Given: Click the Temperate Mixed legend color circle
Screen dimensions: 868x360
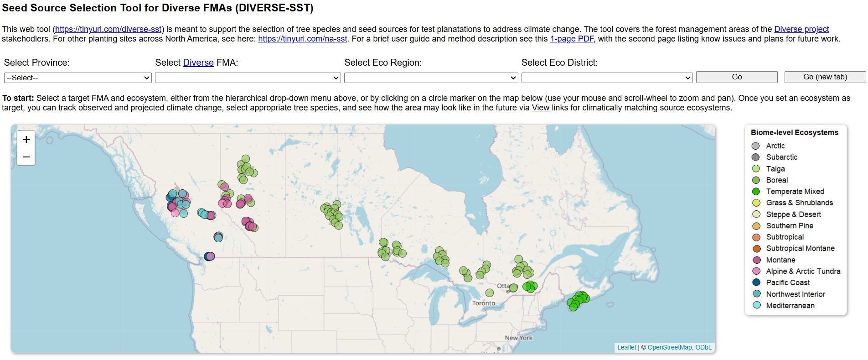Looking at the screenshot, I should pos(756,192).
